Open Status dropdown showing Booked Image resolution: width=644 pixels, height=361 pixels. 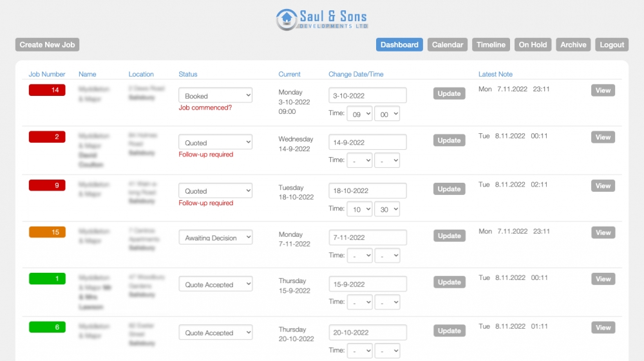(x=215, y=96)
